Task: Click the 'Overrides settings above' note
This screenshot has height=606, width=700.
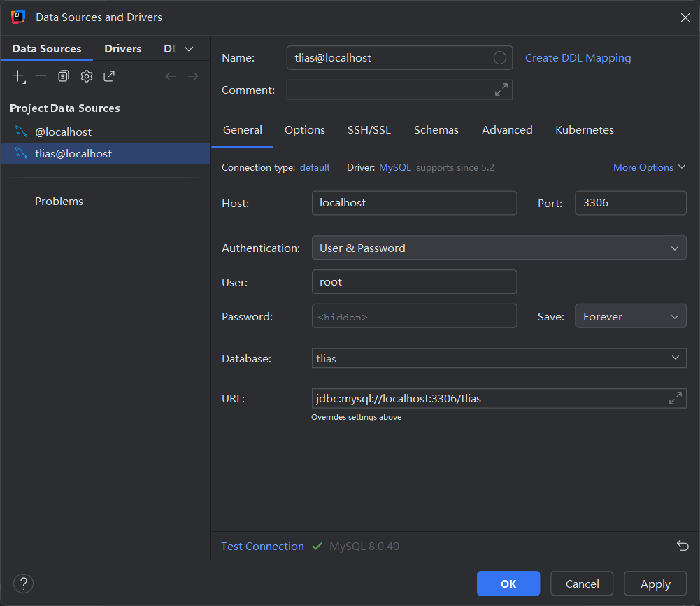Action: point(356,417)
